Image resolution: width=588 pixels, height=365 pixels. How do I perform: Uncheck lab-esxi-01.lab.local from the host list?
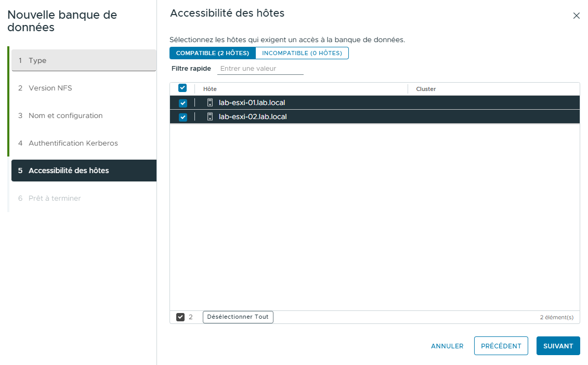coord(182,102)
